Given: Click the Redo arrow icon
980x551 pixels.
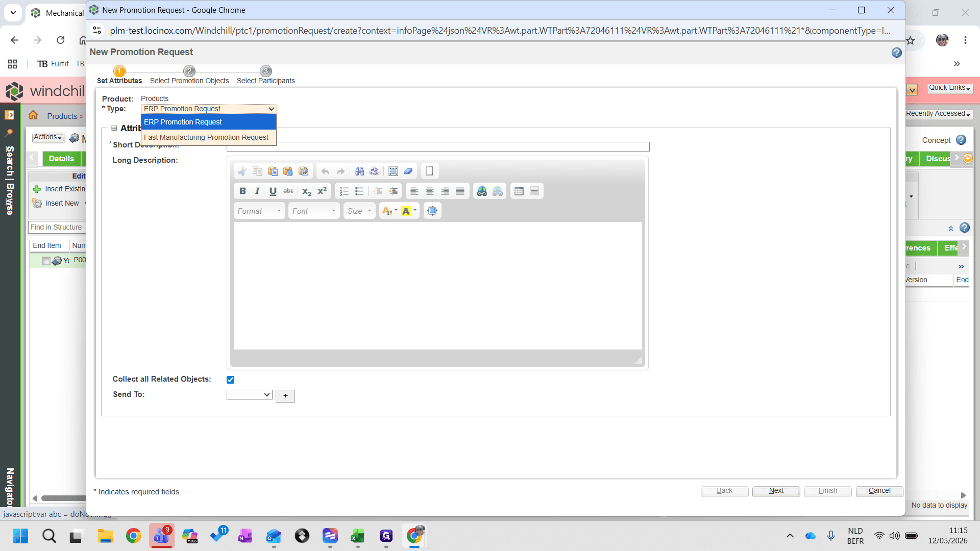Looking at the screenshot, I should pos(340,171).
